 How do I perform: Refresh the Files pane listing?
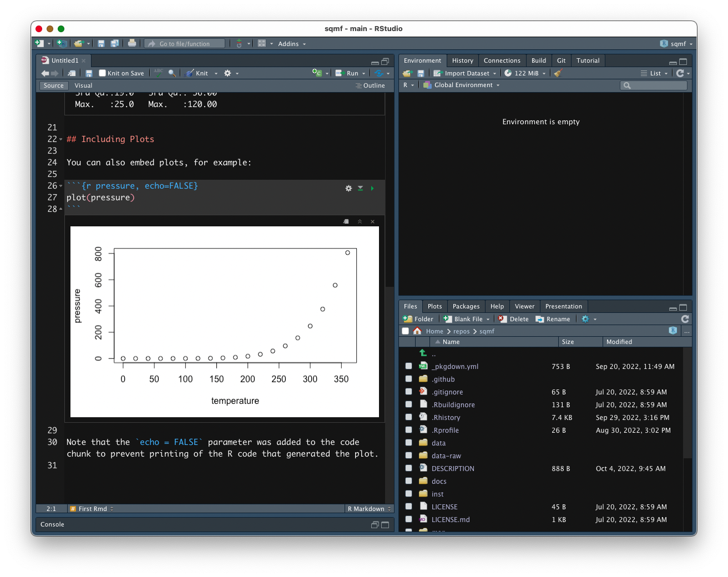685,319
